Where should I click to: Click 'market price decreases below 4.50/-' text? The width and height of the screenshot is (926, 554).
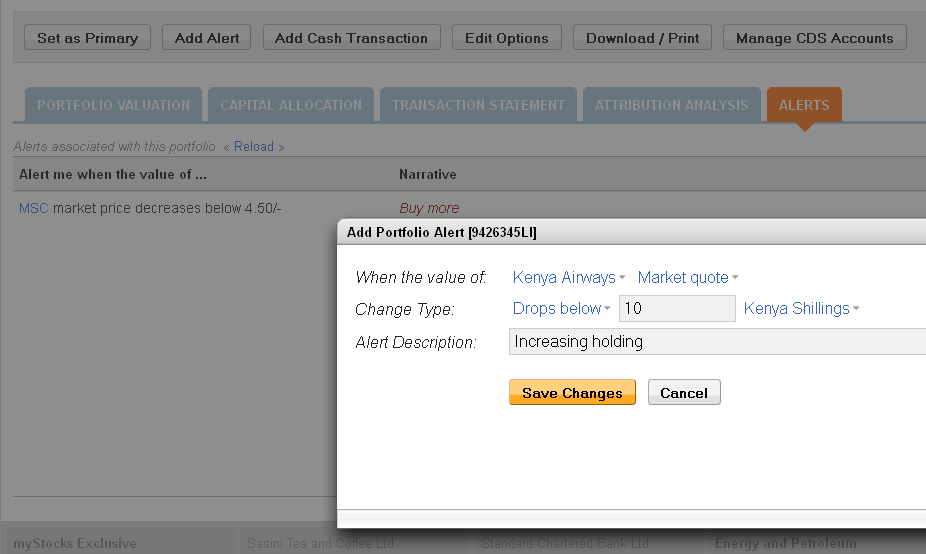pos(167,208)
